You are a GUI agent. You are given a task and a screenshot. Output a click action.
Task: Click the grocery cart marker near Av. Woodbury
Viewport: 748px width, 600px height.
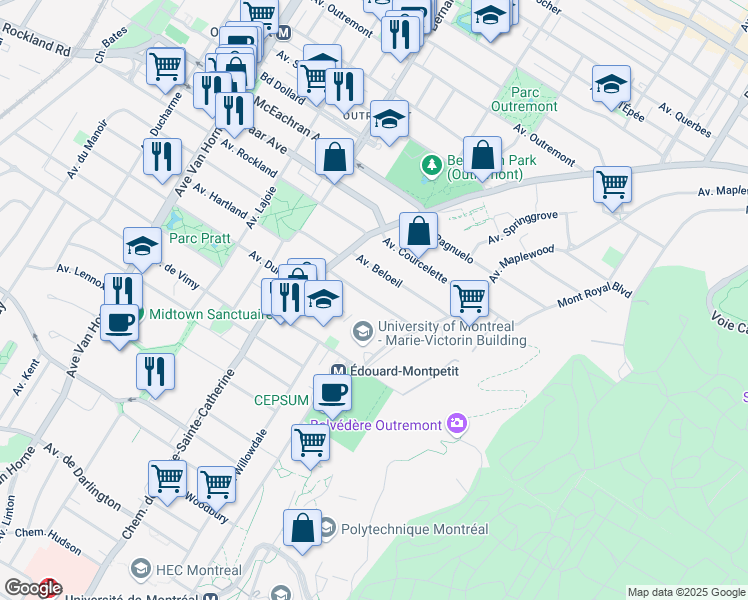coord(217,486)
